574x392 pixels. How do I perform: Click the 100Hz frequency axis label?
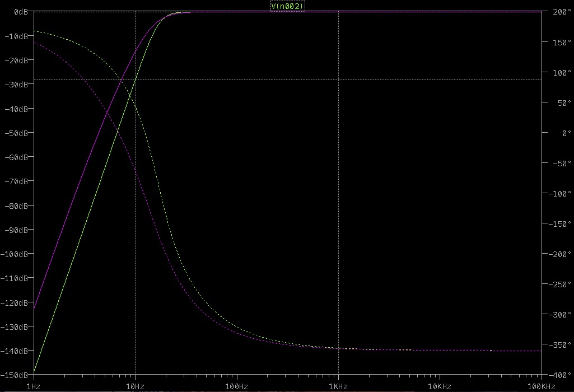pyautogui.click(x=236, y=386)
